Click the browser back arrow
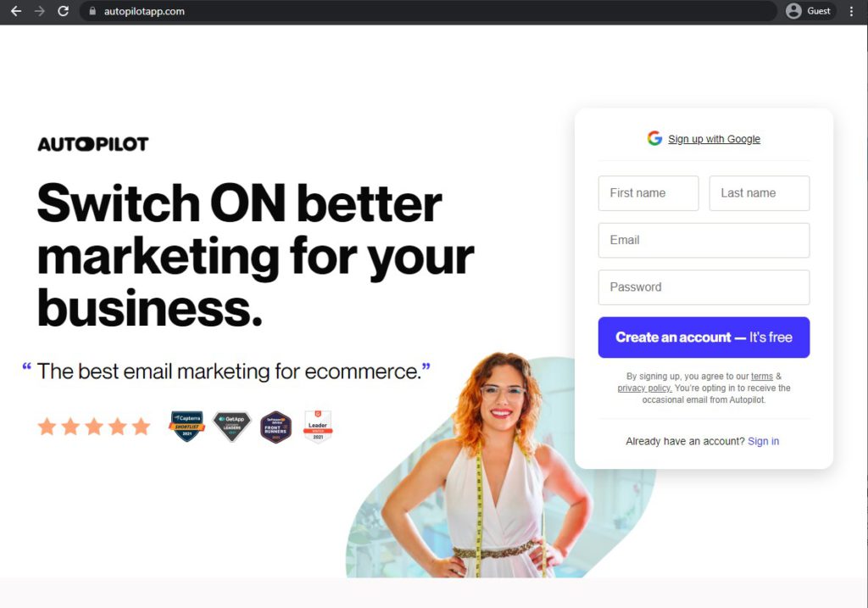This screenshot has width=868, height=608. pos(16,11)
